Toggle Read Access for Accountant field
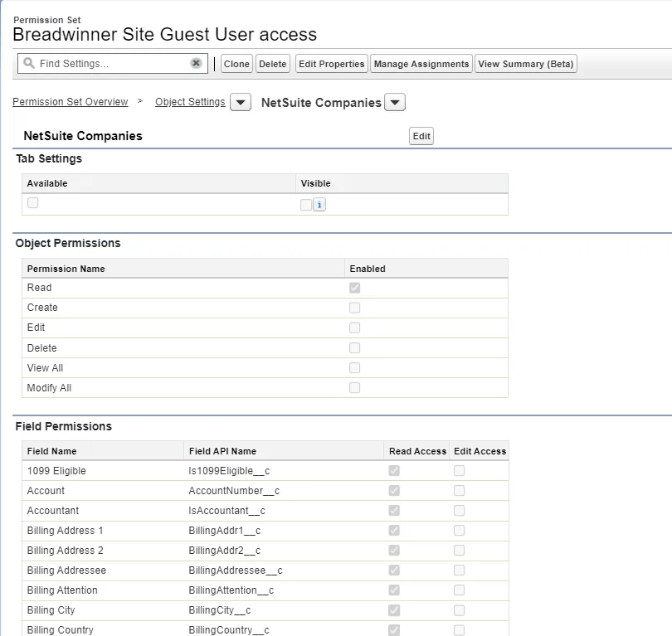This screenshot has width=672, height=636. click(x=394, y=511)
